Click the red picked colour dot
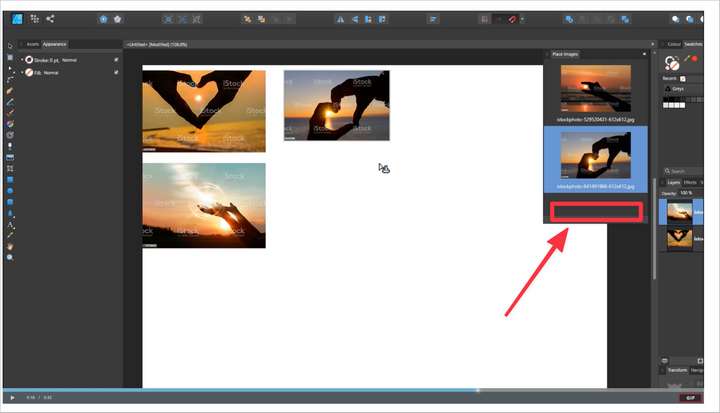 [695, 59]
